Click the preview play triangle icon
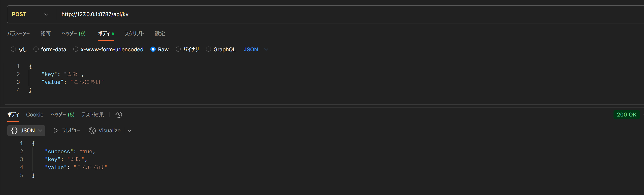Screen dimensions: 644x195 click(56, 131)
